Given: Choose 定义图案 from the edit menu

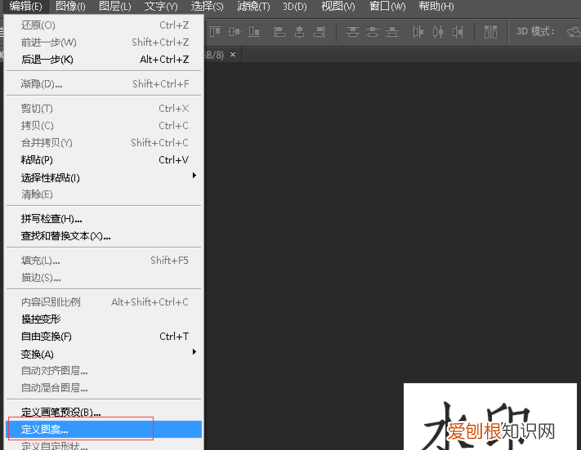Looking at the screenshot, I should coord(104,429).
